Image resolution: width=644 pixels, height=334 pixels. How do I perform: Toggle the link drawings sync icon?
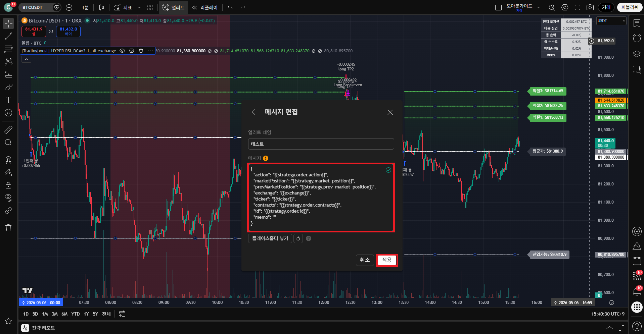click(x=8, y=211)
